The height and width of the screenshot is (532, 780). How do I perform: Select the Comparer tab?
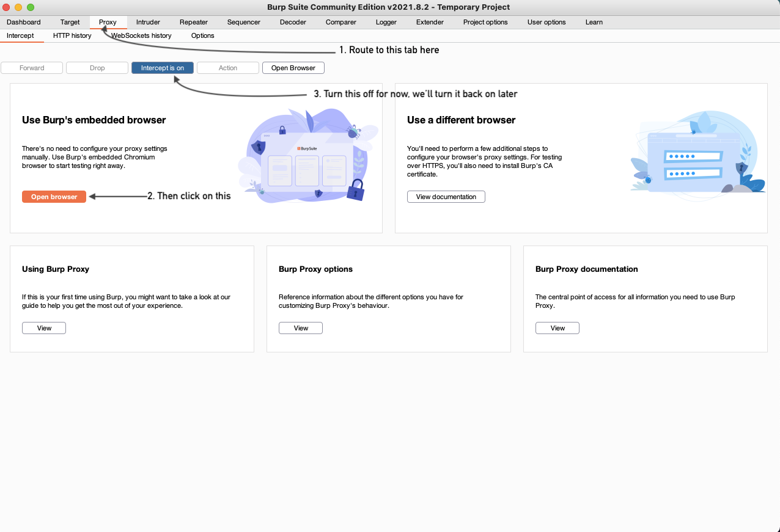(x=341, y=22)
